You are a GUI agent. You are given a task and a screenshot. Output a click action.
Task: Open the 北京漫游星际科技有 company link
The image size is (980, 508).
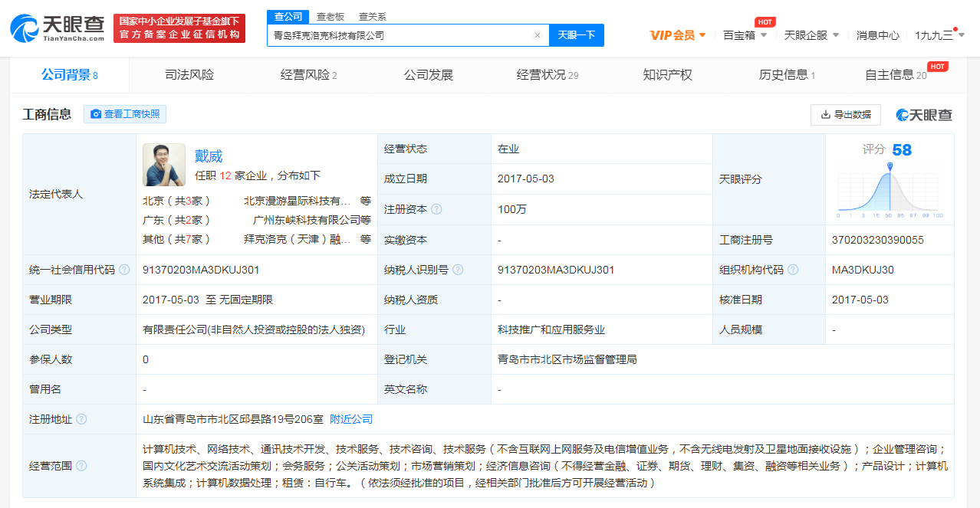297,201
